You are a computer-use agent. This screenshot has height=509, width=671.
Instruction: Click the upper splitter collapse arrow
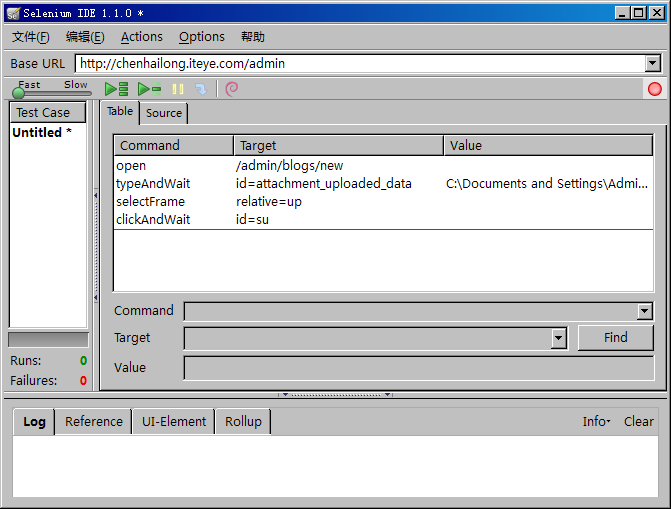tap(96, 196)
